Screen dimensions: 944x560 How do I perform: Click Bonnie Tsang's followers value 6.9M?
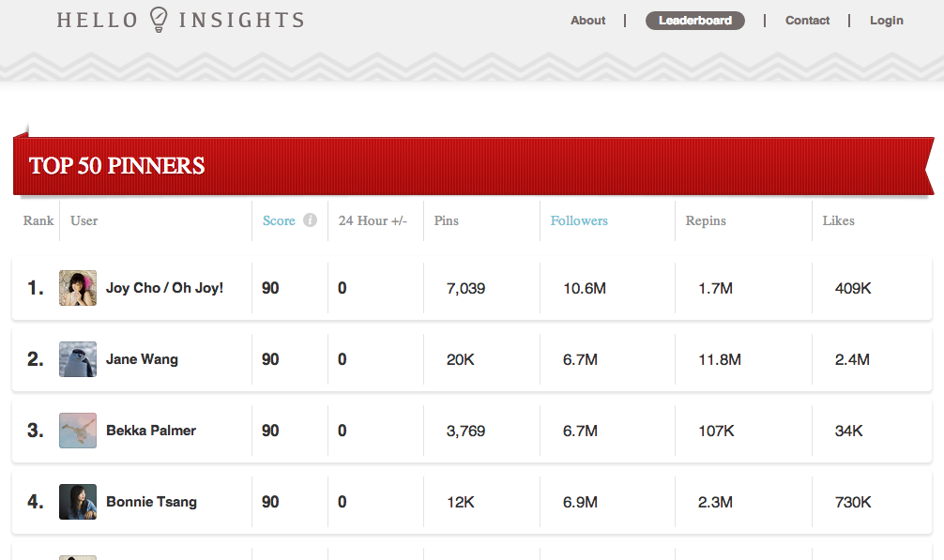click(x=580, y=502)
